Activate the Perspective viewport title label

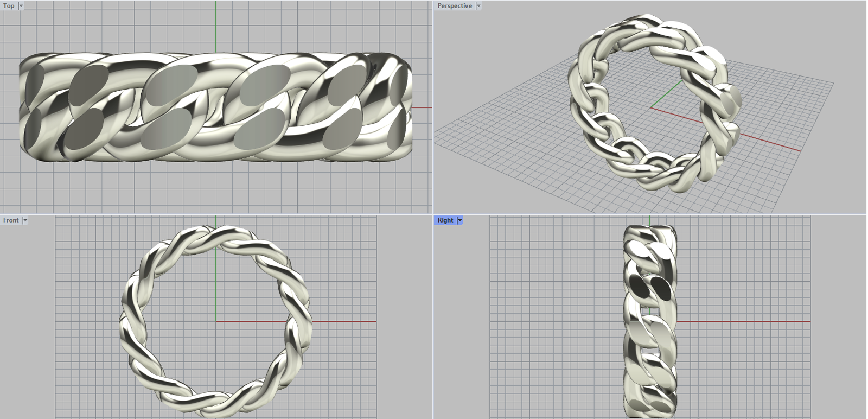click(x=455, y=6)
